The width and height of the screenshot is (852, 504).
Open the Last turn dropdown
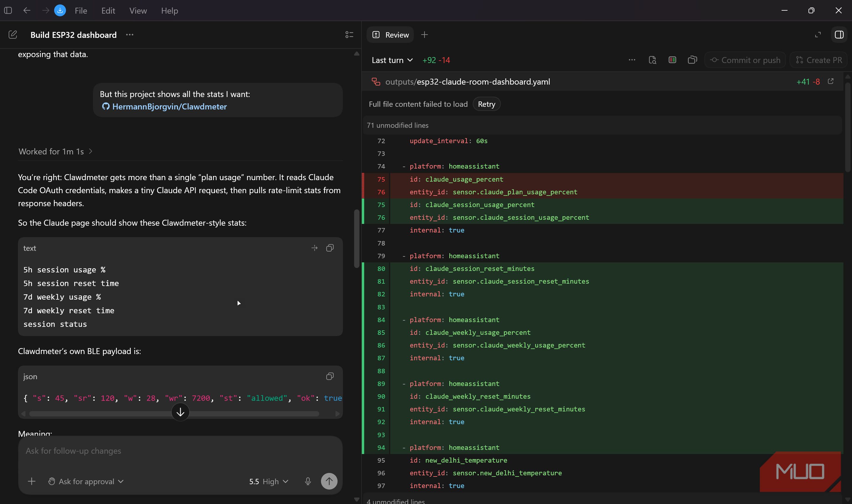pos(392,60)
